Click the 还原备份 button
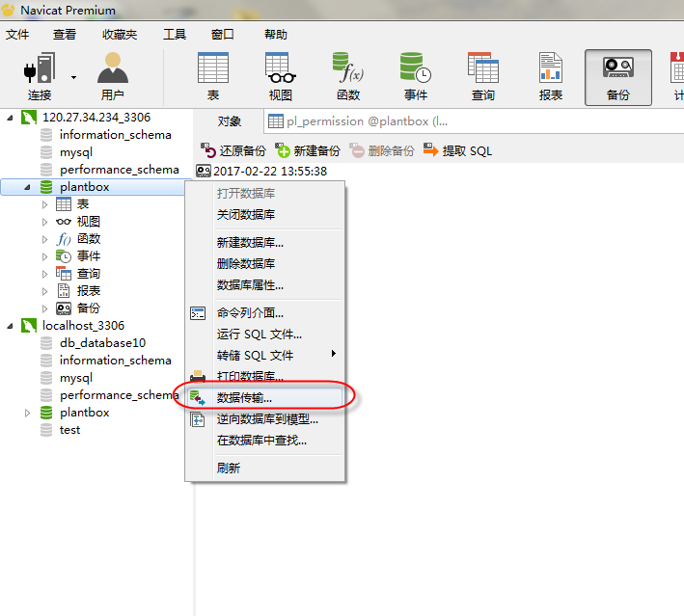The width and height of the screenshot is (684, 616). click(233, 150)
